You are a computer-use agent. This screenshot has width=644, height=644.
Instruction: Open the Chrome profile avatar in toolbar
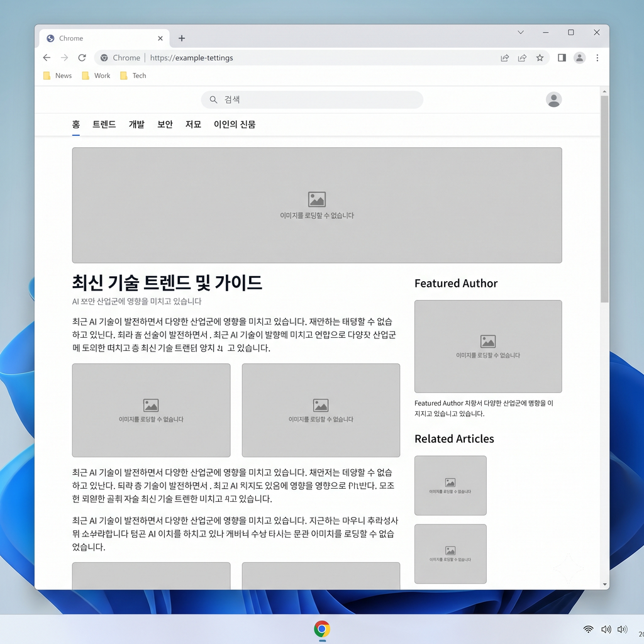tap(579, 58)
